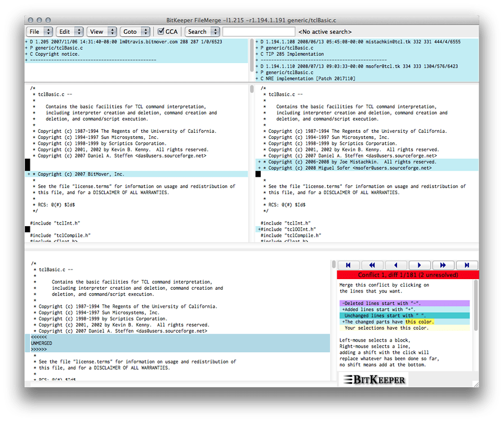Click the search text input field
The height and width of the screenshot is (422, 504).
pyautogui.click(x=259, y=31)
